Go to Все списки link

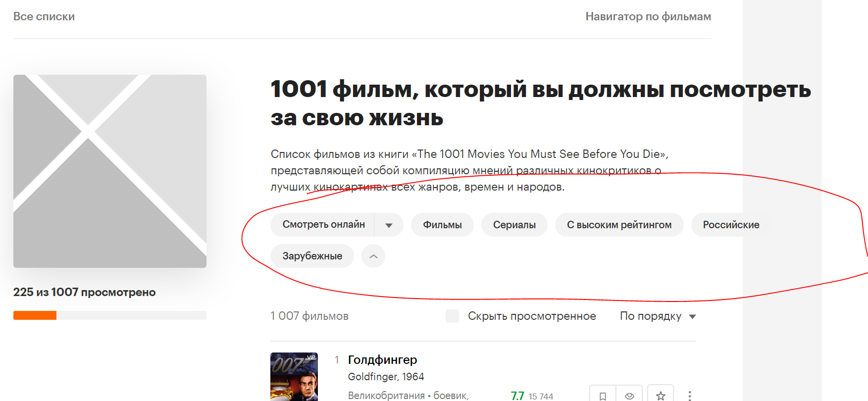pyautogui.click(x=44, y=16)
